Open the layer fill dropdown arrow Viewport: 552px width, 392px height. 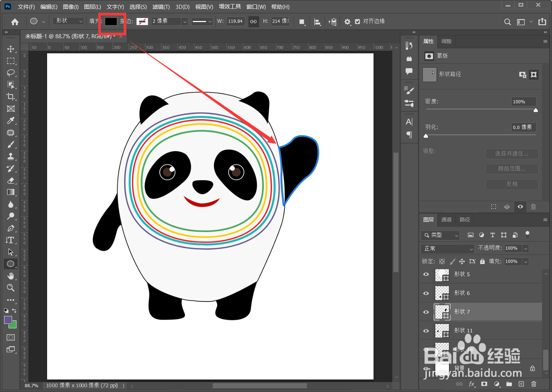[x=526, y=261]
